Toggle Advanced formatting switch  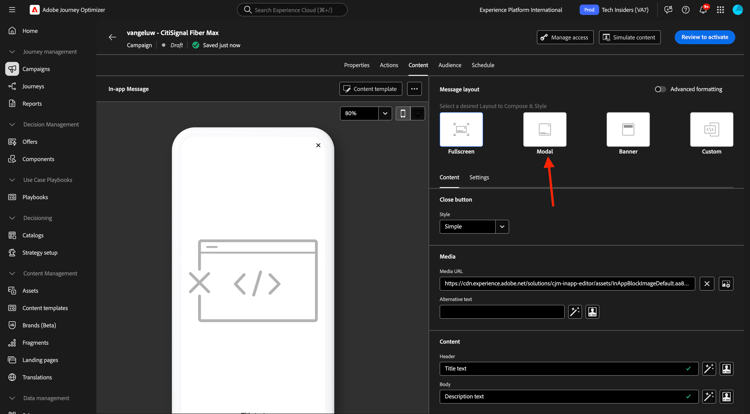click(x=660, y=89)
